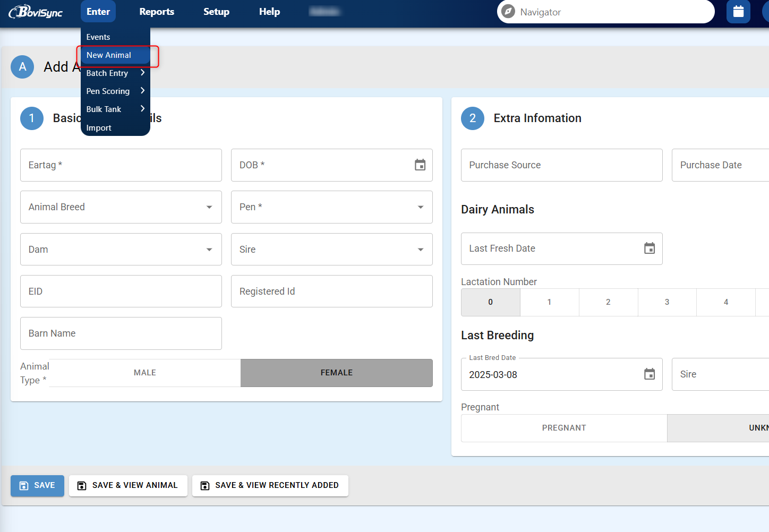Image resolution: width=769 pixels, height=532 pixels.
Task: Click the SAVE button
Action: [x=37, y=485]
